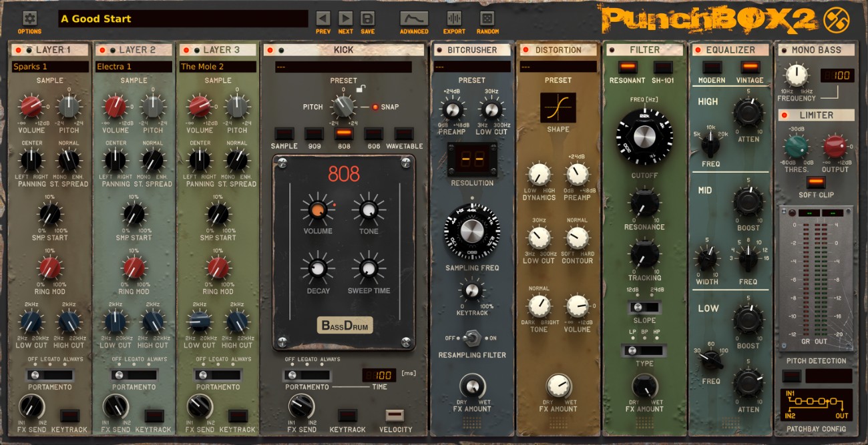Click the Layer 1 Volume knob
The image size is (868, 445).
pos(31,106)
